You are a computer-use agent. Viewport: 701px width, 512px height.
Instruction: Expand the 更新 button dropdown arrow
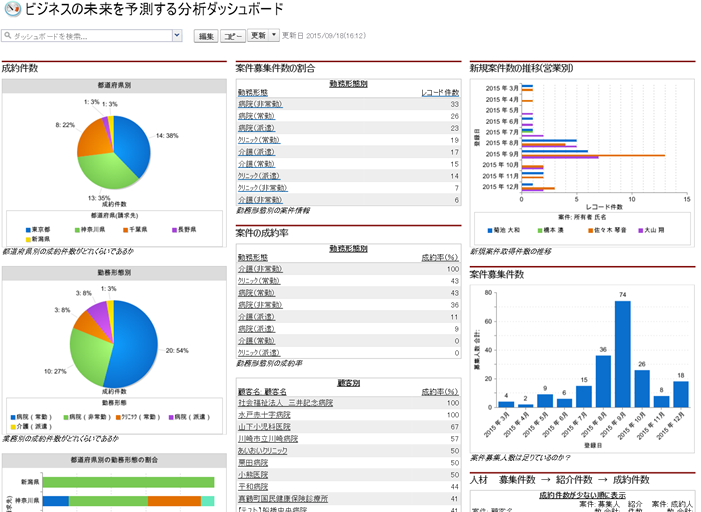click(x=274, y=35)
